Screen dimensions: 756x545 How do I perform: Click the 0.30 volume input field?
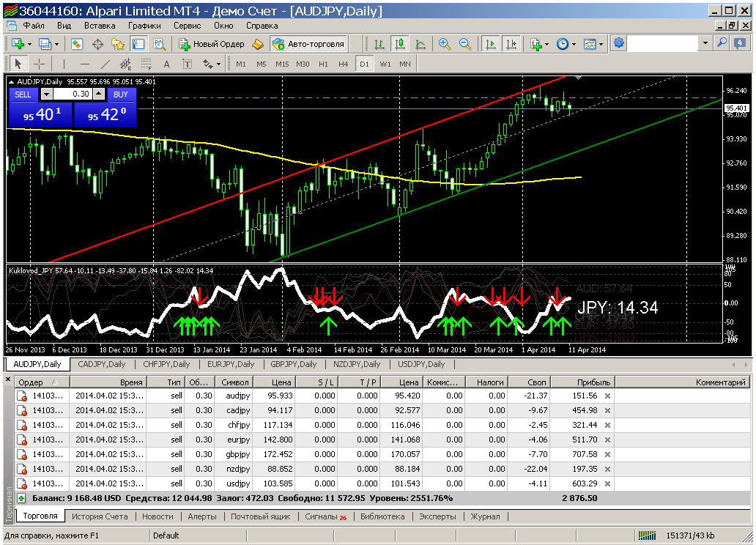[x=73, y=94]
